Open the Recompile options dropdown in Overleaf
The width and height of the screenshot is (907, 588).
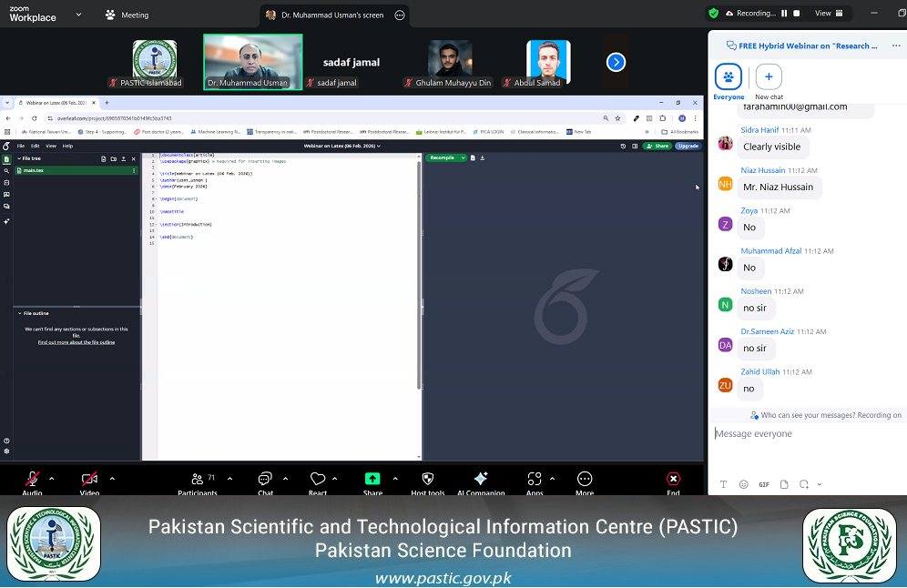coord(463,157)
